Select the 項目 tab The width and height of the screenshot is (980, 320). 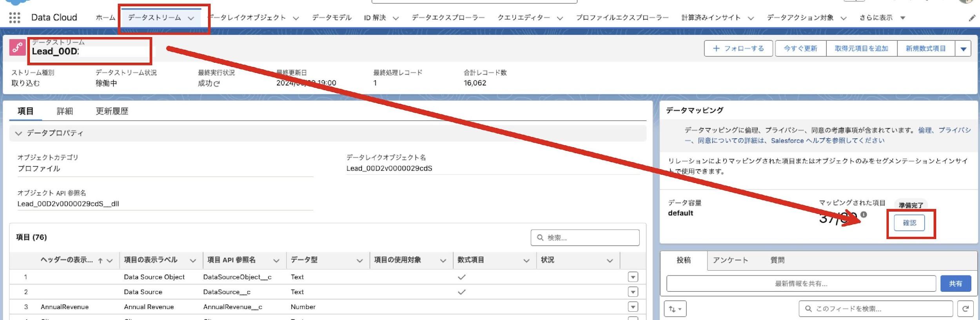click(x=25, y=111)
